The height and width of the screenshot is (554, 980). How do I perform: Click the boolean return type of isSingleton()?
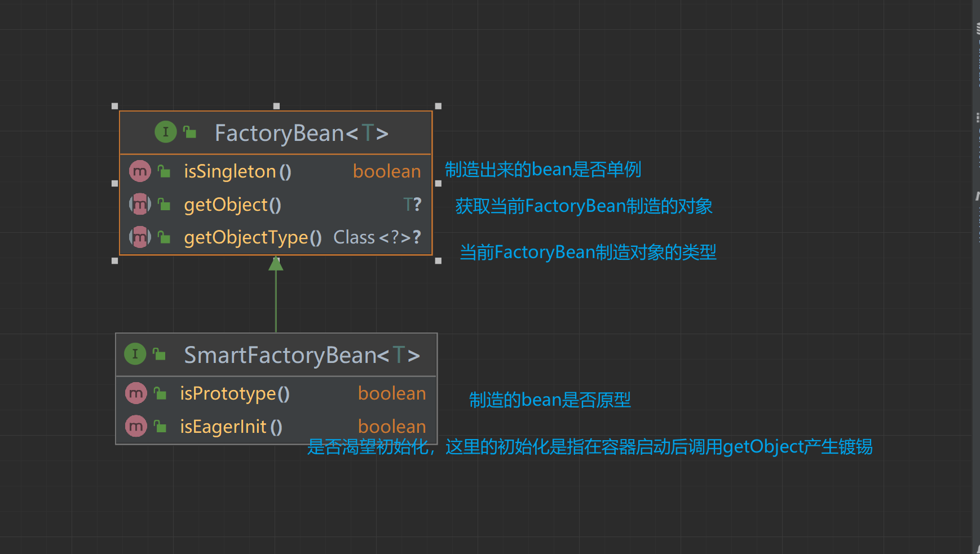pyautogui.click(x=387, y=171)
